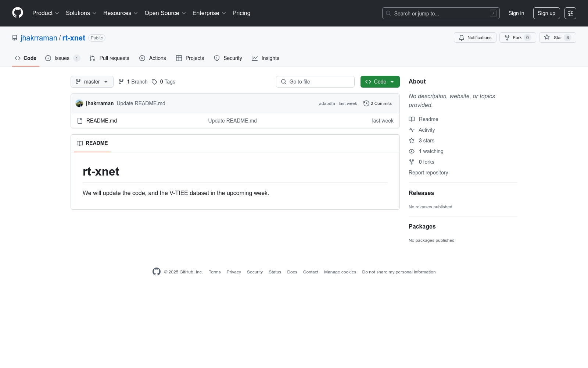Switch to the Code tab
588x368 pixels.
(x=26, y=58)
